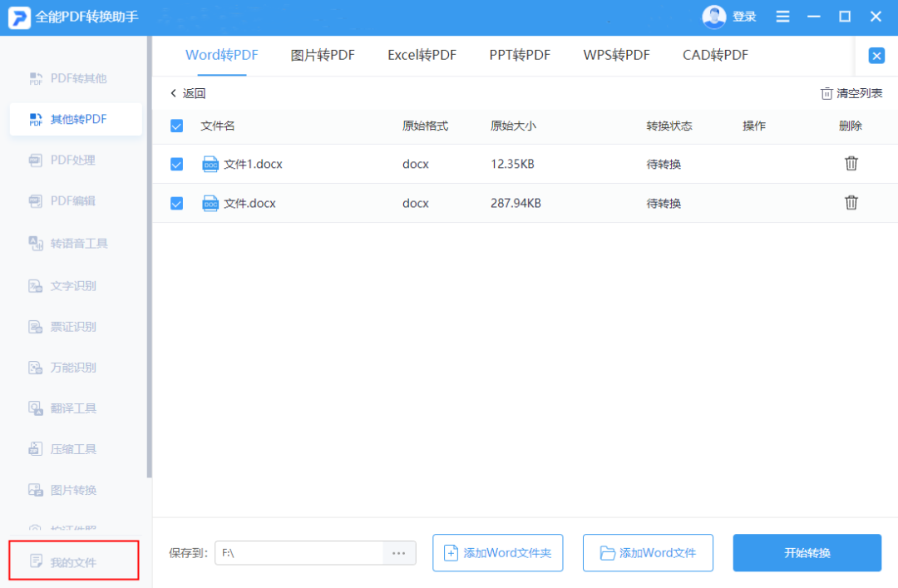
Task: Open 压缩工具 sidebar item
Action: click(62, 449)
